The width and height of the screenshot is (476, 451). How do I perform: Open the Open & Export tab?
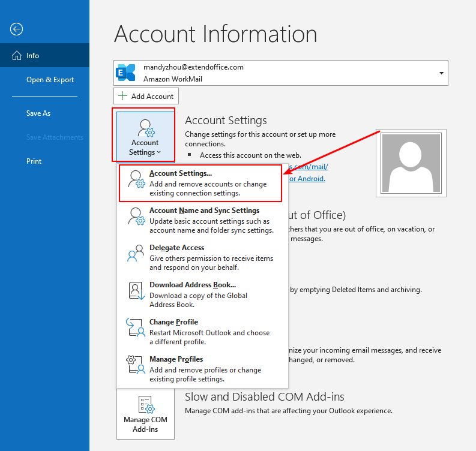tap(44, 80)
